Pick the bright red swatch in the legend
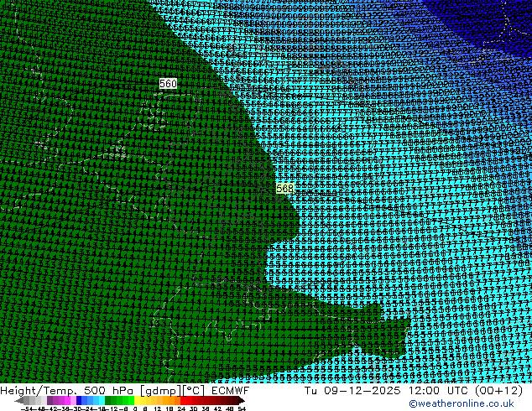 tap(190, 400)
